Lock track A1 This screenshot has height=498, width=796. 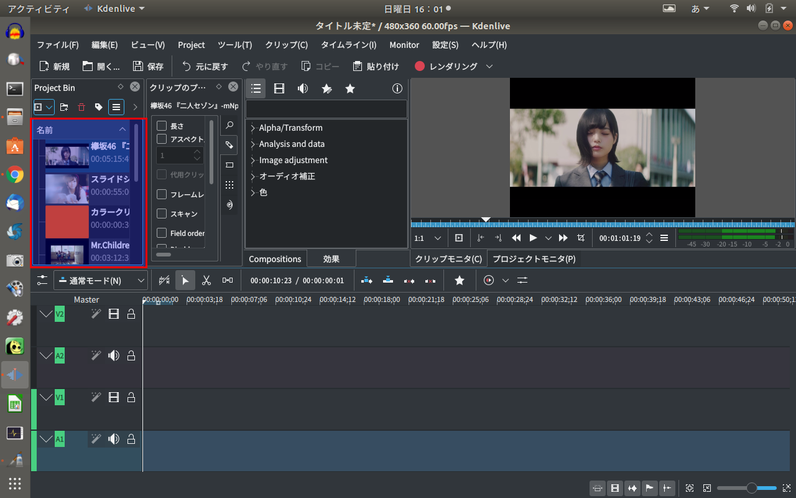[131, 439]
